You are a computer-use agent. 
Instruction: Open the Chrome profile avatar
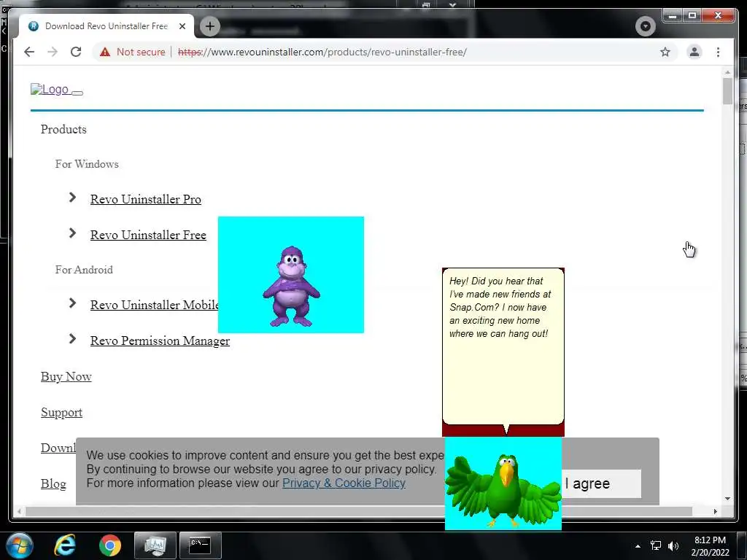tap(694, 52)
